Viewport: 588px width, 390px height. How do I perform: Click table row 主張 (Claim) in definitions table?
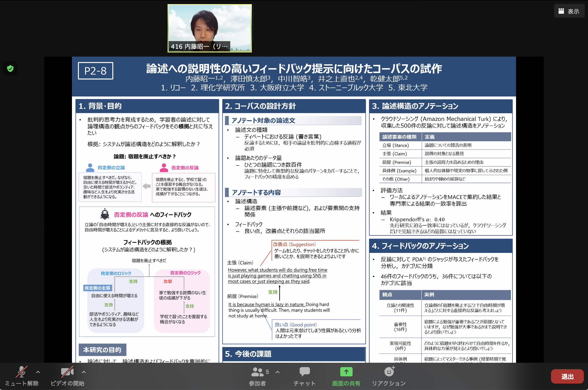click(445, 154)
